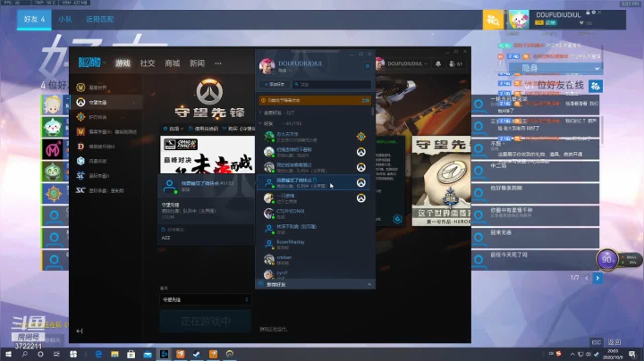Switch to the 新闻 tab in Battle.net
This screenshot has height=361, width=644.
click(x=197, y=63)
